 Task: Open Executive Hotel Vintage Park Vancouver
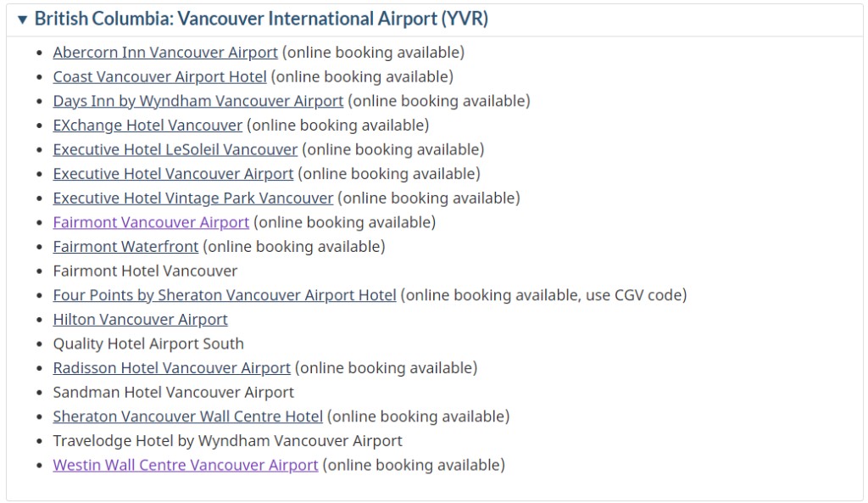(x=192, y=198)
